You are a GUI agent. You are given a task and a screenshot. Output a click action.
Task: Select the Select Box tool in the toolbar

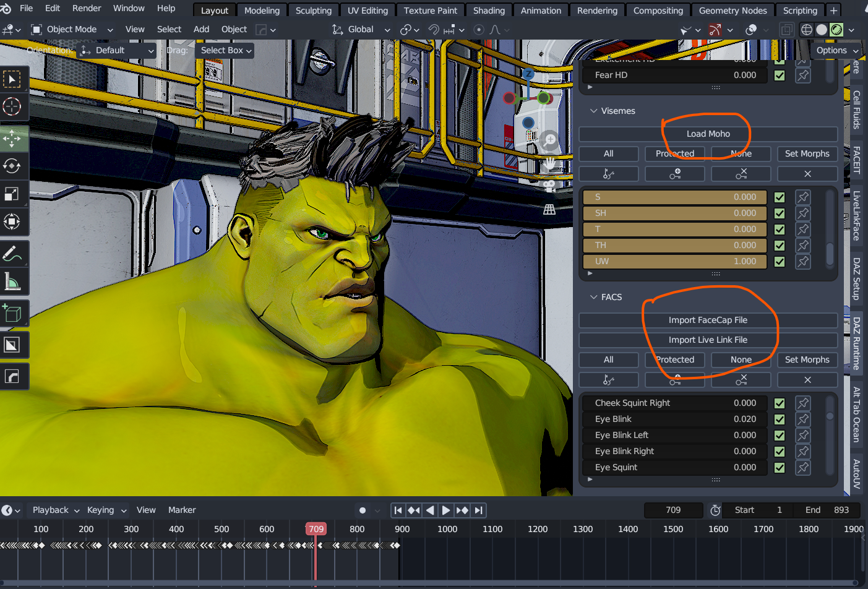[12, 79]
